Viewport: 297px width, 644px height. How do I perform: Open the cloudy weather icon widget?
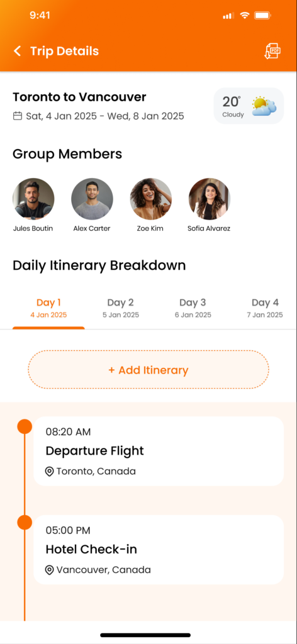coord(264,106)
